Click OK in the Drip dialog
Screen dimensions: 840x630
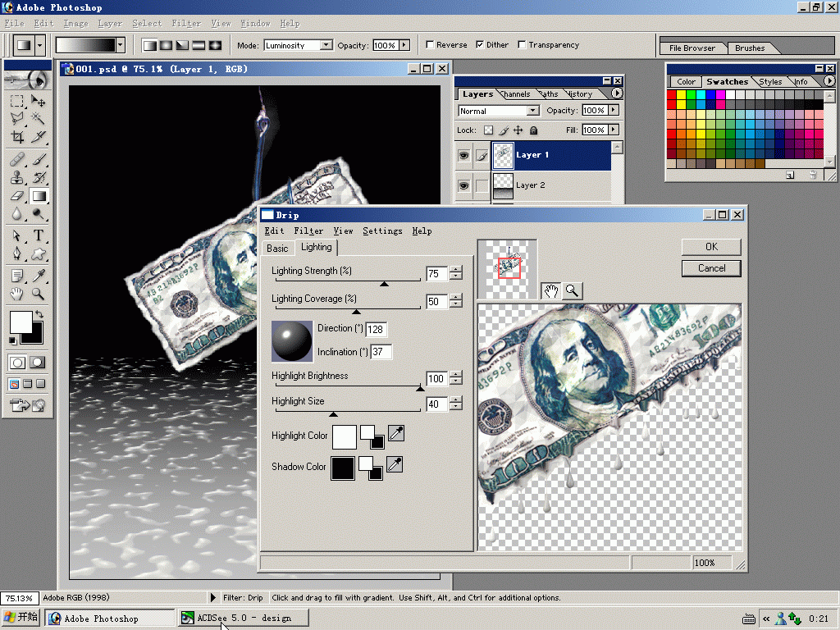(x=711, y=246)
